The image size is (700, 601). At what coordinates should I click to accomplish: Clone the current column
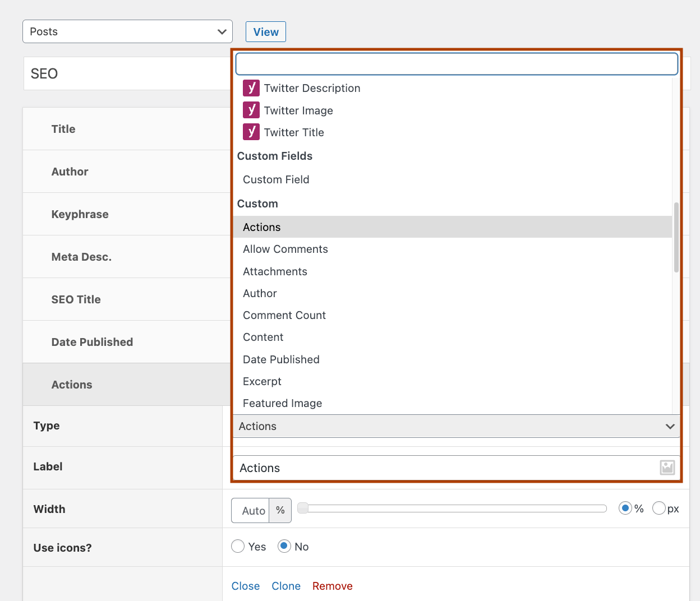point(286,585)
